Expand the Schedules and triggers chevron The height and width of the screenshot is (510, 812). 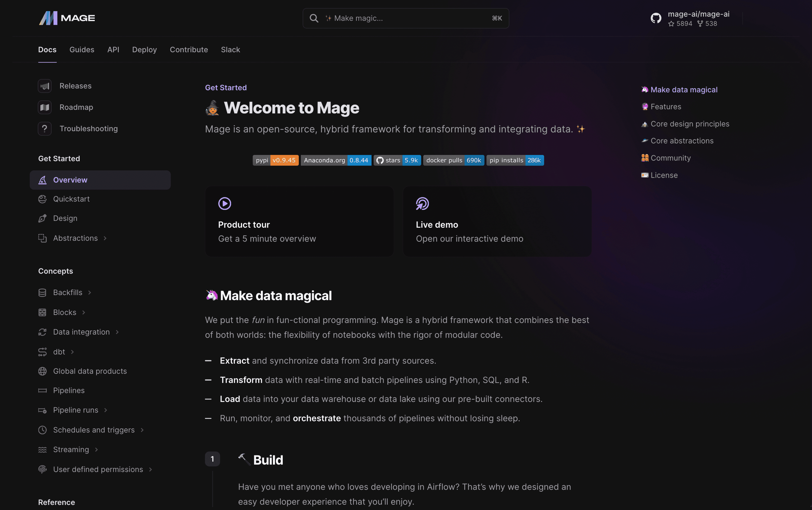[x=142, y=430]
